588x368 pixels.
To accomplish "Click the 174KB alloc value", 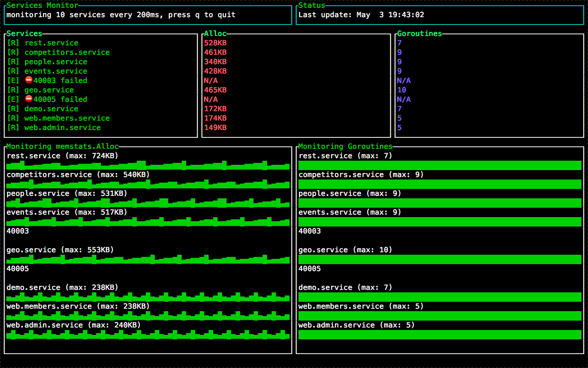I will [215, 118].
